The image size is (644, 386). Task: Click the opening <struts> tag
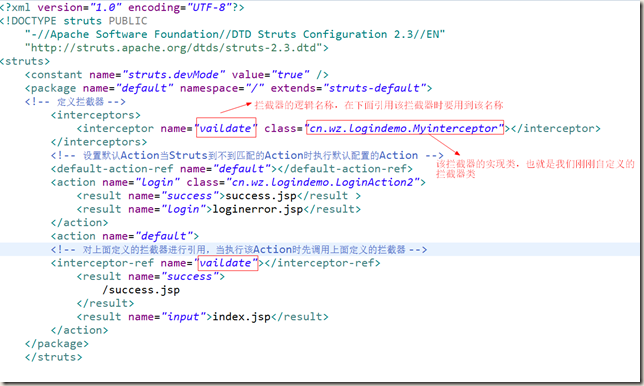tap(25, 62)
